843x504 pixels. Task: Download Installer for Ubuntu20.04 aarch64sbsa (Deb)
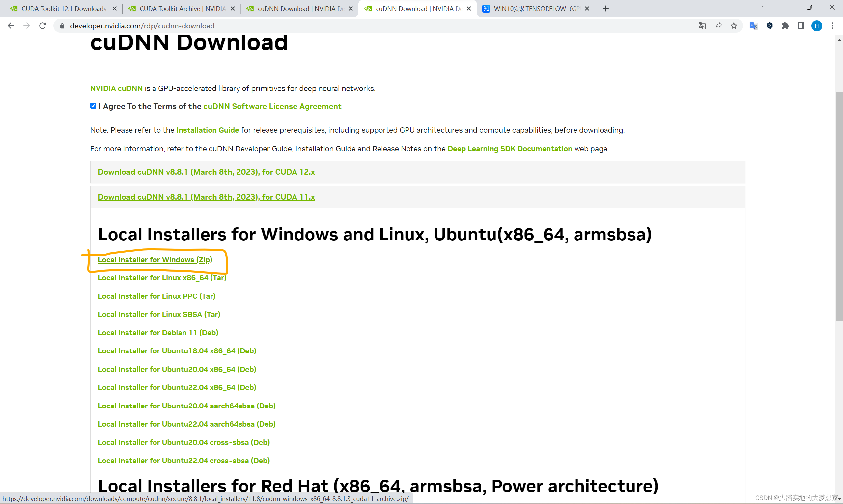point(186,406)
